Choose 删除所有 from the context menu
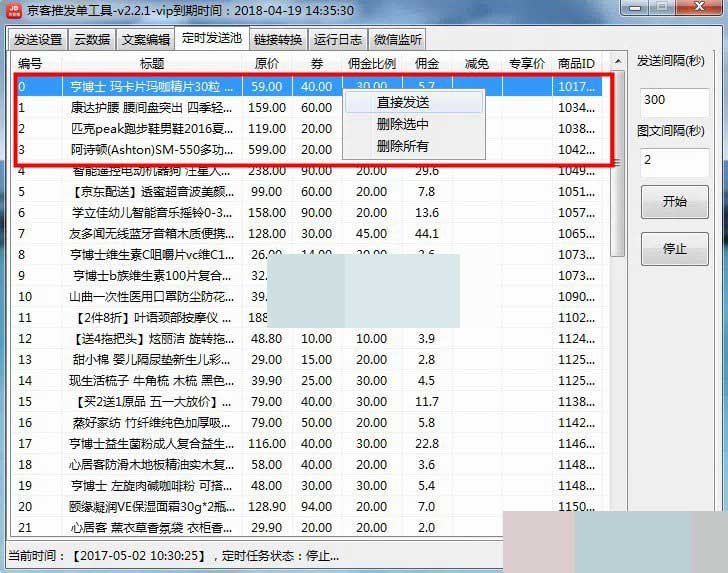 tap(414, 146)
